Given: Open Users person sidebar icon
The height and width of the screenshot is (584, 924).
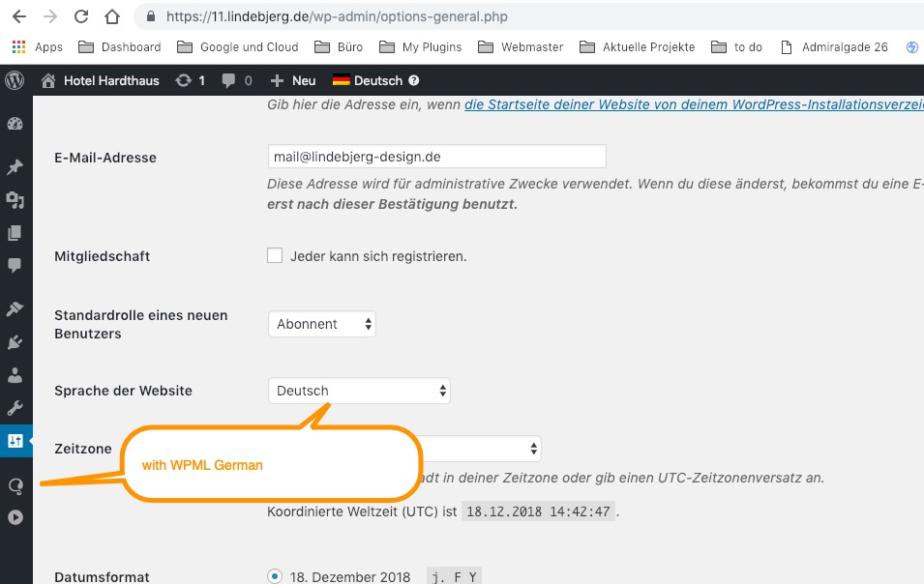Looking at the screenshot, I should click(x=15, y=375).
